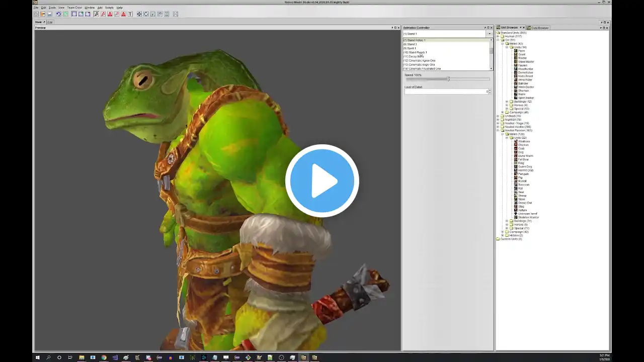Open the Scripts menu
644x362 pixels.
pos(109,8)
